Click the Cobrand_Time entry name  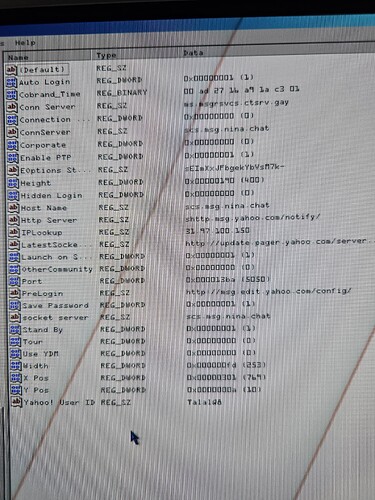[49, 94]
